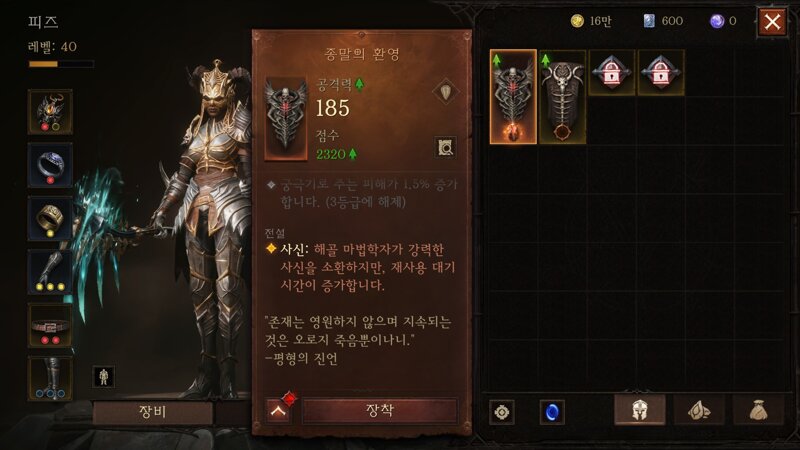Image resolution: width=800 pixels, height=450 pixels.
Task: Select the blue gem ring slot
Action: (50, 165)
